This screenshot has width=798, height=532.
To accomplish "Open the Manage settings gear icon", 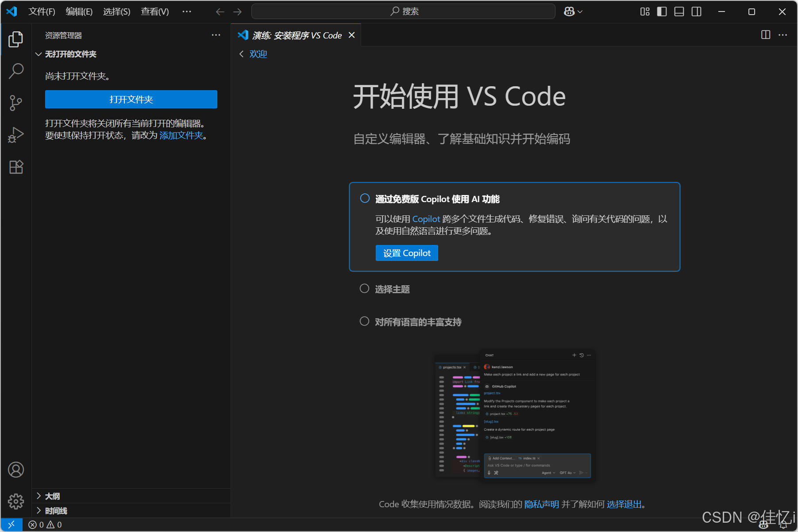I will (x=16, y=501).
